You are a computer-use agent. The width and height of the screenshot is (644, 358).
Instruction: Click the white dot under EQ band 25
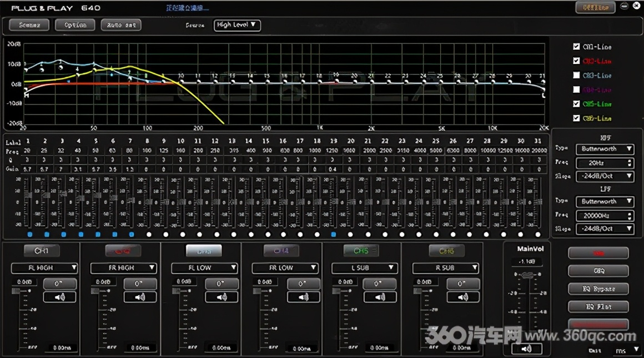tap(436, 234)
